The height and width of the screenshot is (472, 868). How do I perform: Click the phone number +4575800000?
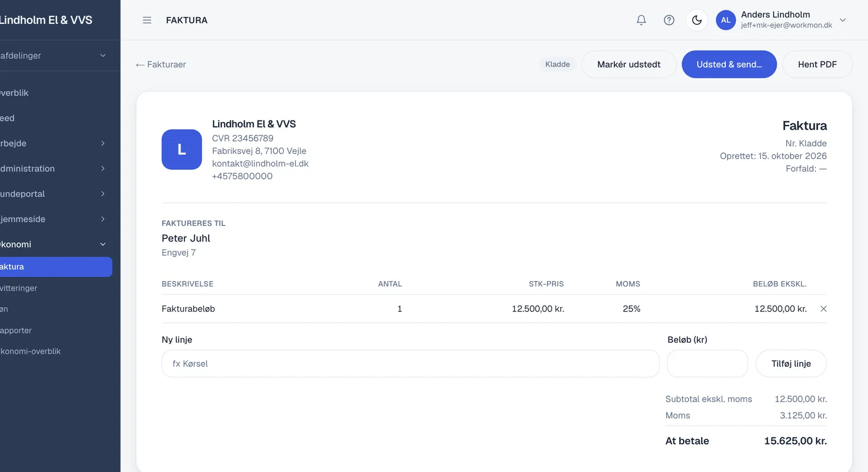click(x=242, y=176)
